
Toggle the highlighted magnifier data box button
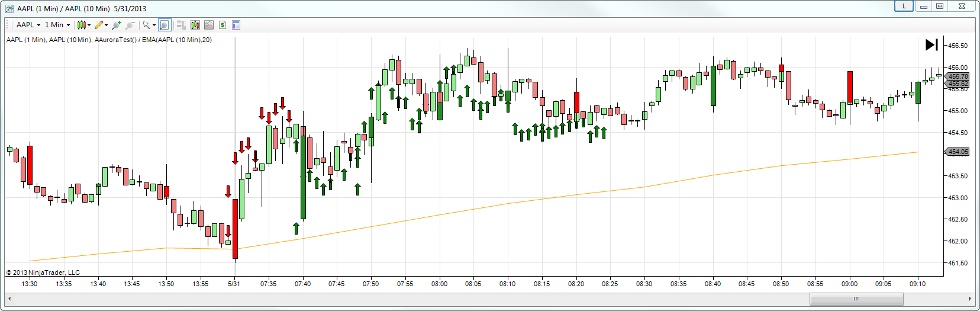[x=165, y=25]
